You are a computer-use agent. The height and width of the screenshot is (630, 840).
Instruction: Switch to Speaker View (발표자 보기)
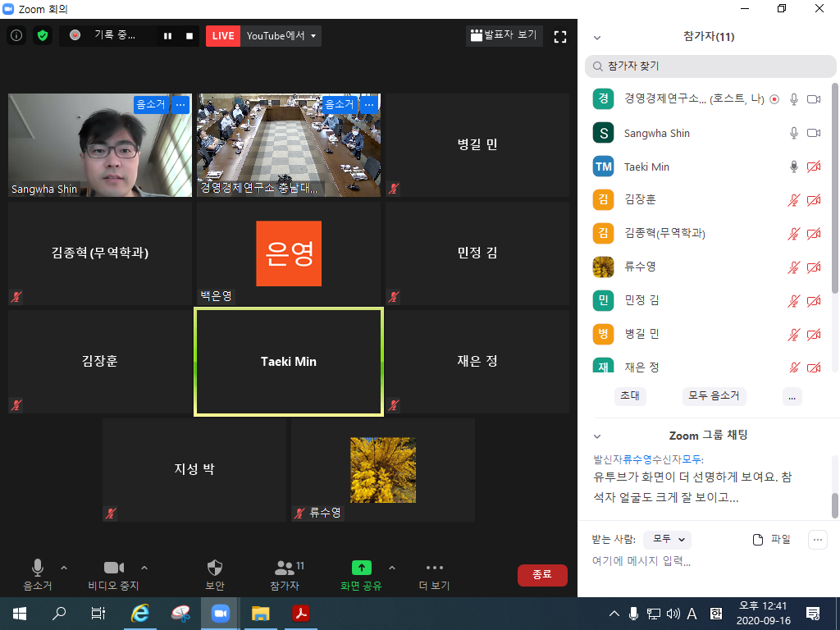coord(503,35)
